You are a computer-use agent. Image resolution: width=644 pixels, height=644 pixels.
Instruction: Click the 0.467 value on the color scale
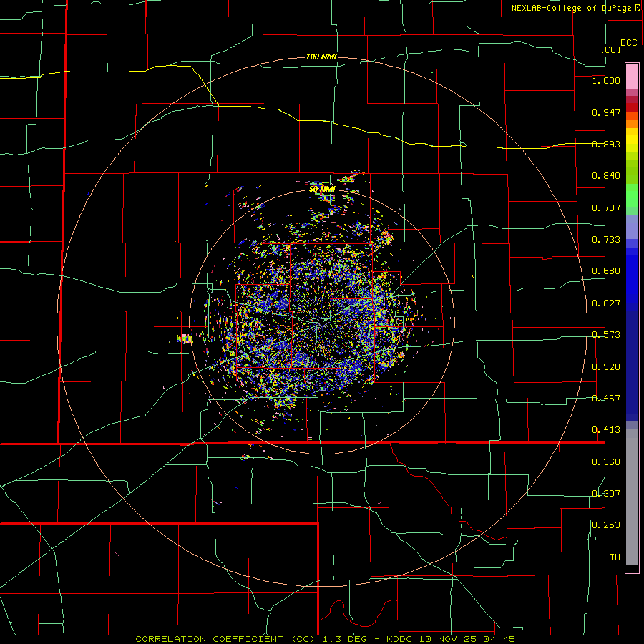pyautogui.click(x=606, y=399)
